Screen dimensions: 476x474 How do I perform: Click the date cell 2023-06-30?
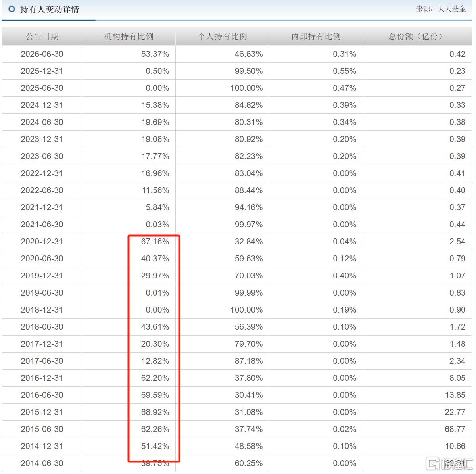(x=42, y=156)
